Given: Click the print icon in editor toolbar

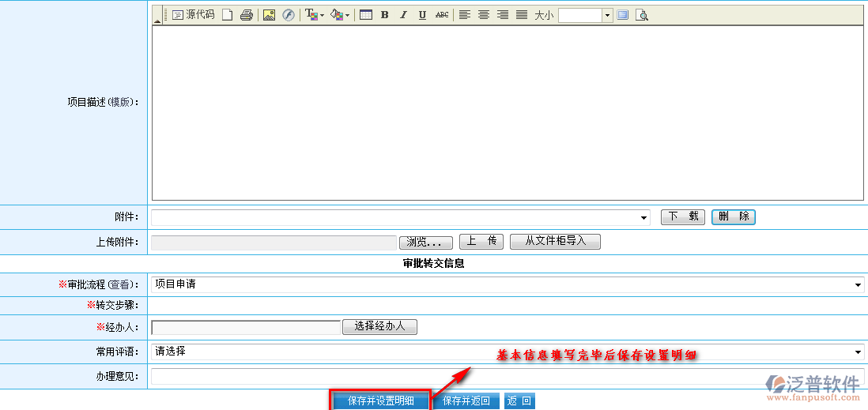Looking at the screenshot, I should pyautogui.click(x=247, y=15).
